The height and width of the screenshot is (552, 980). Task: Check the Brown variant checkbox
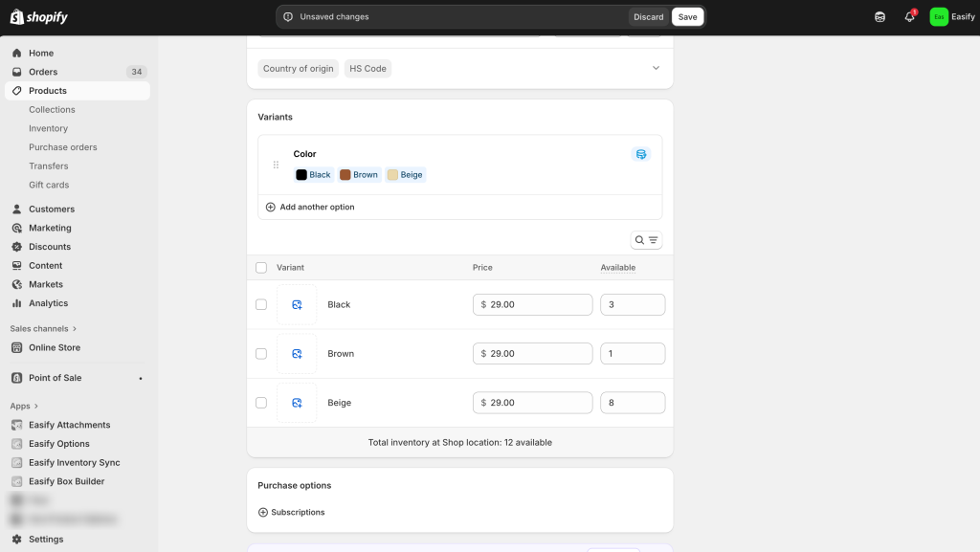pyautogui.click(x=261, y=354)
